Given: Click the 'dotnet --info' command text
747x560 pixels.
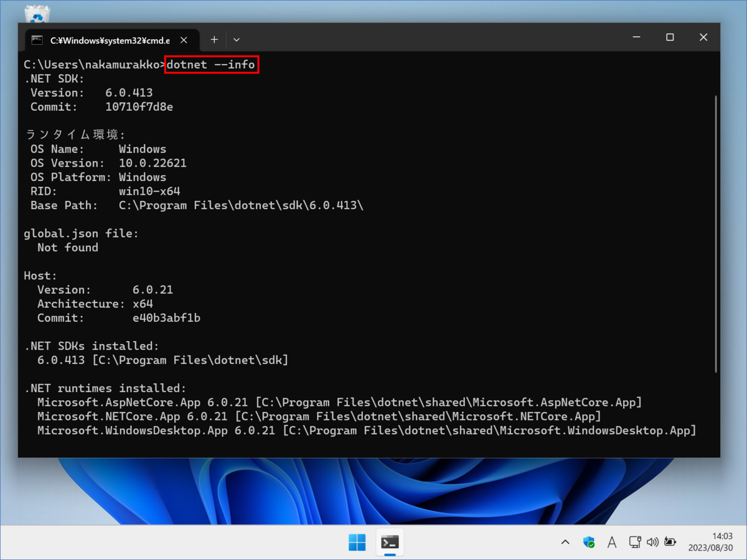Looking at the screenshot, I should (x=212, y=65).
